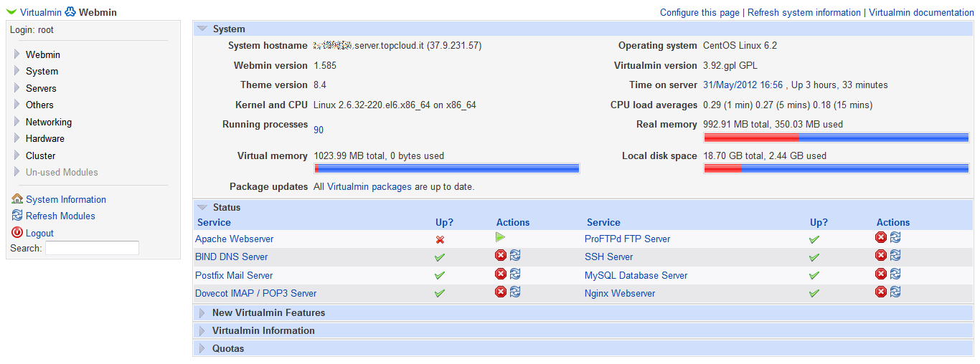Open Dovecot IMAP / POP3 Server link
Image resolution: width=980 pixels, height=364 pixels.
pos(255,293)
